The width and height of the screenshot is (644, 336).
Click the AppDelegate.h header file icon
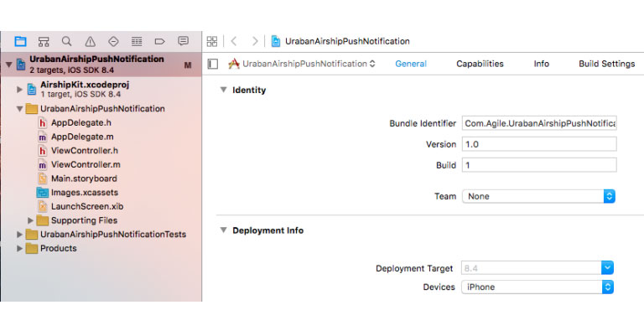[42, 122]
